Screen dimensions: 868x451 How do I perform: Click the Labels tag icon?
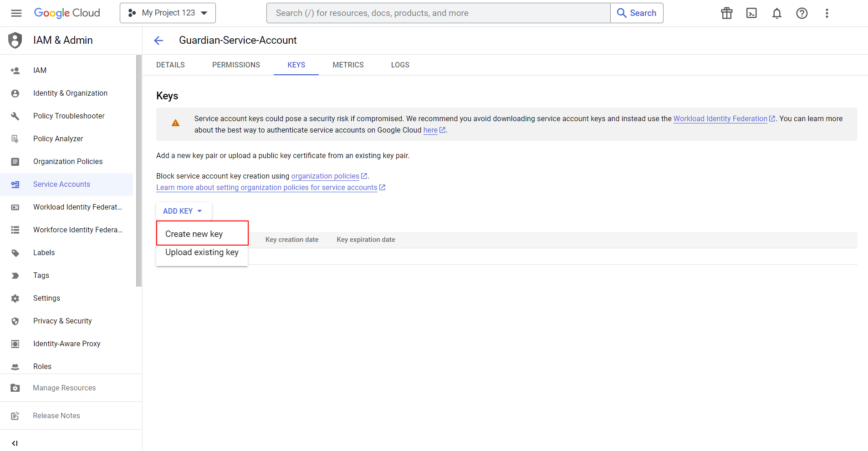[x=15, y=253]
